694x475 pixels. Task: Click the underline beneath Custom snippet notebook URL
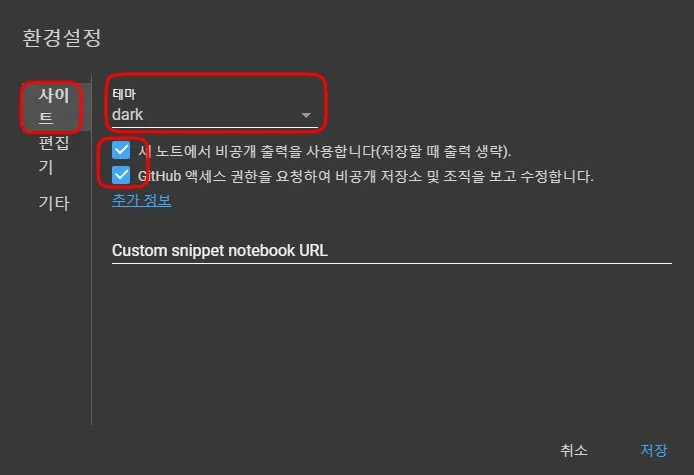coord(392,263)
